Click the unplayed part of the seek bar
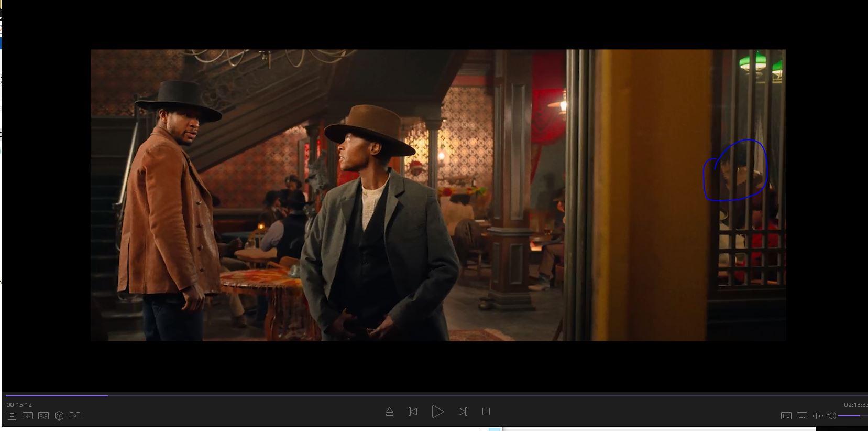 471,396
